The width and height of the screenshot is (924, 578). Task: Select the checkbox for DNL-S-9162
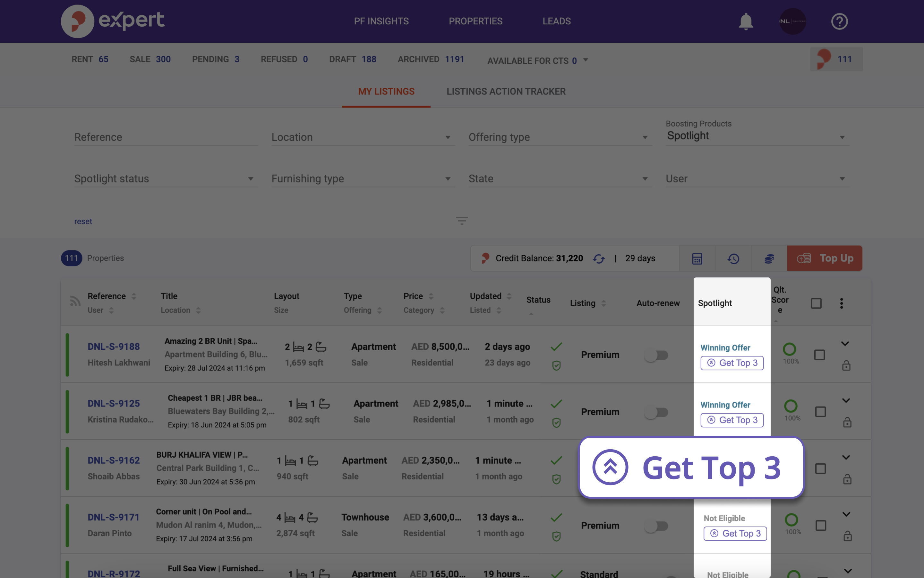820,469
